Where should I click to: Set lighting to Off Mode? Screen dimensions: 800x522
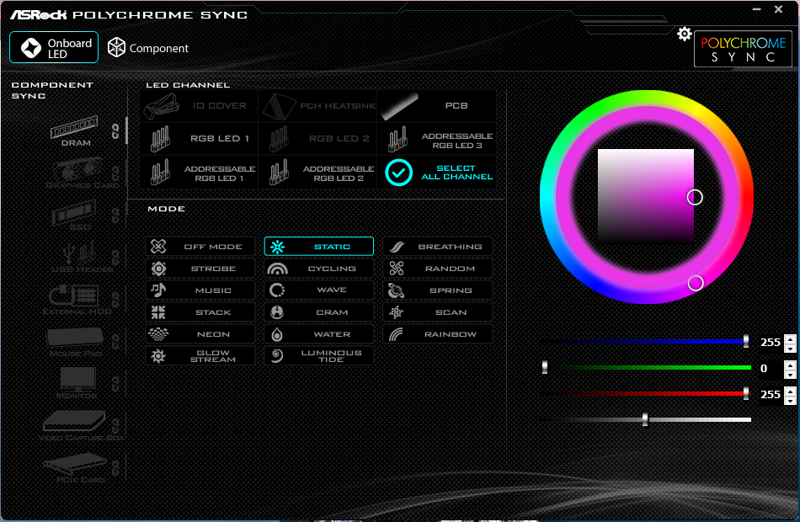pos(200,246)
